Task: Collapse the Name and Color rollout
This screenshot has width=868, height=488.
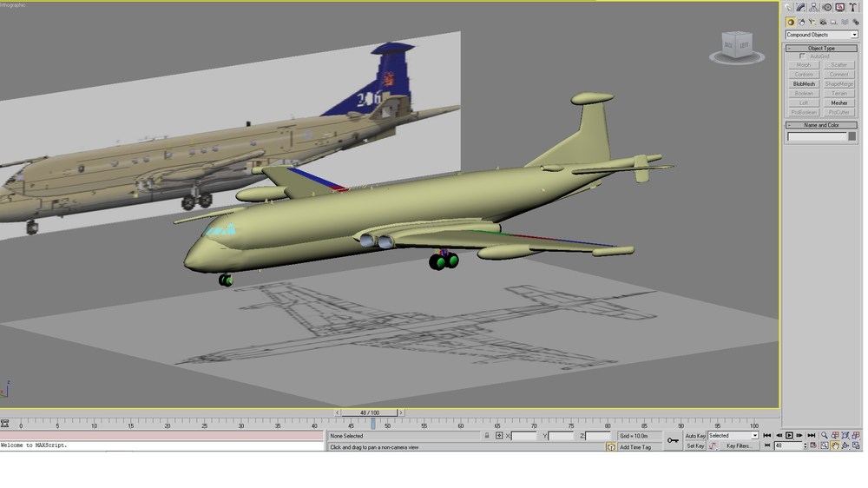Action: click(x=821, y=125)
